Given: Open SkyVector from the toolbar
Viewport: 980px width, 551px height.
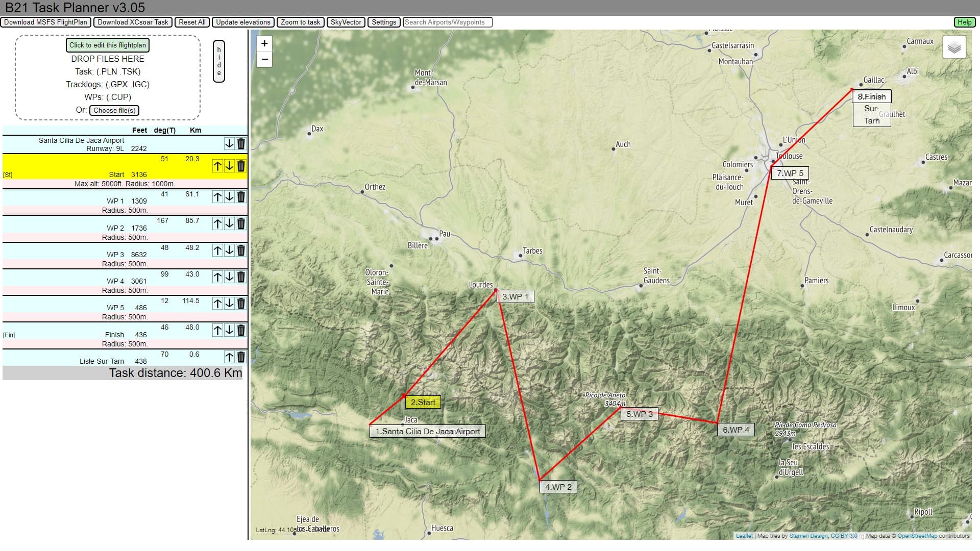Looking at the screenshot, I should pos(346,22).
